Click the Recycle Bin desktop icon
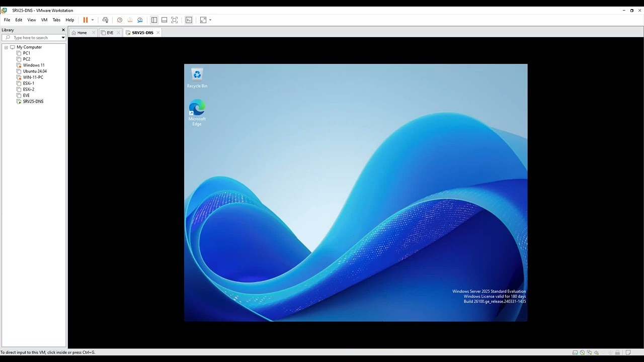The height and width of the screenshot is (362, 644). point(197,78)
